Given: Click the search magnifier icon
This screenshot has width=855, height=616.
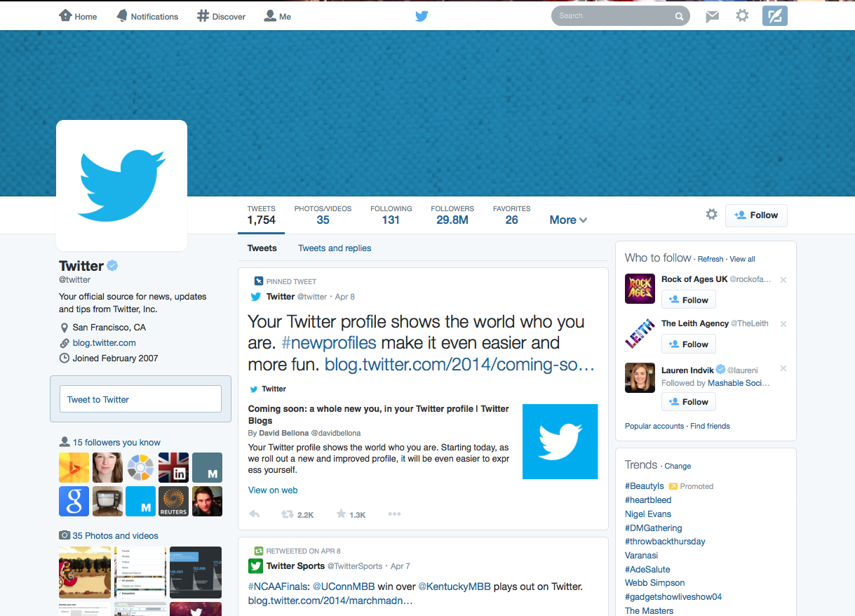Looking at the screenshot, I should pos(679,16).
